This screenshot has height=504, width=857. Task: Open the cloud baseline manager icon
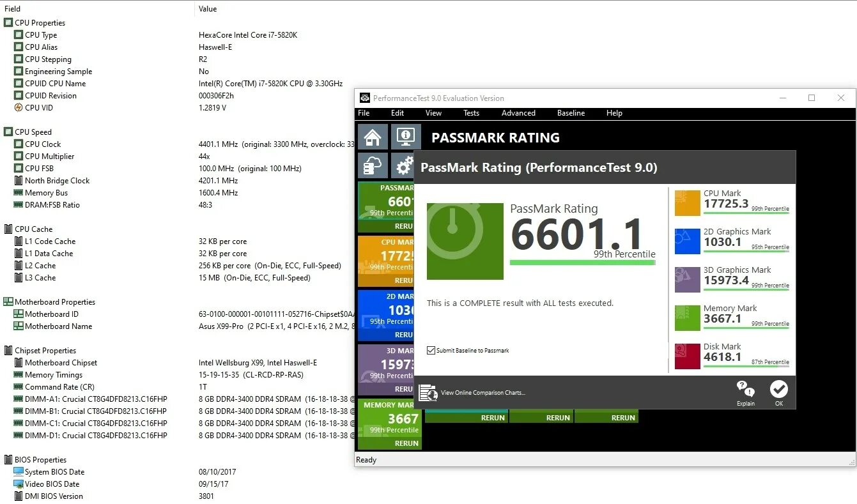(373, 165)
